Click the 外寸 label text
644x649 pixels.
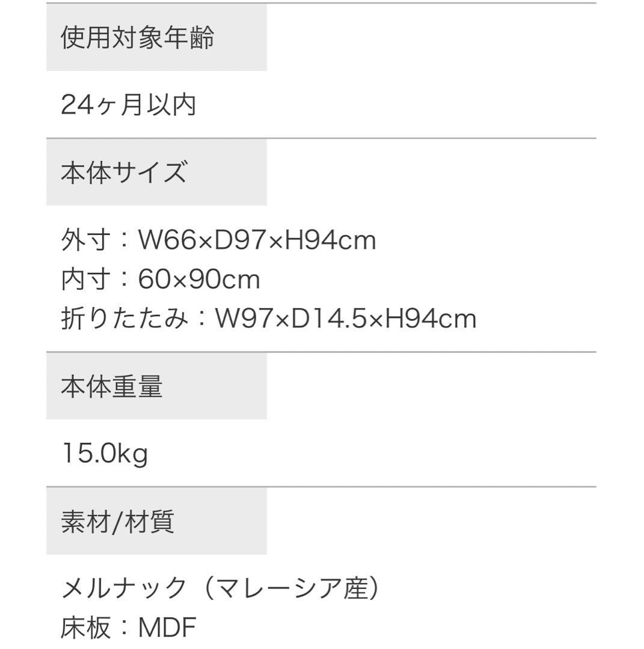[86, 240]
